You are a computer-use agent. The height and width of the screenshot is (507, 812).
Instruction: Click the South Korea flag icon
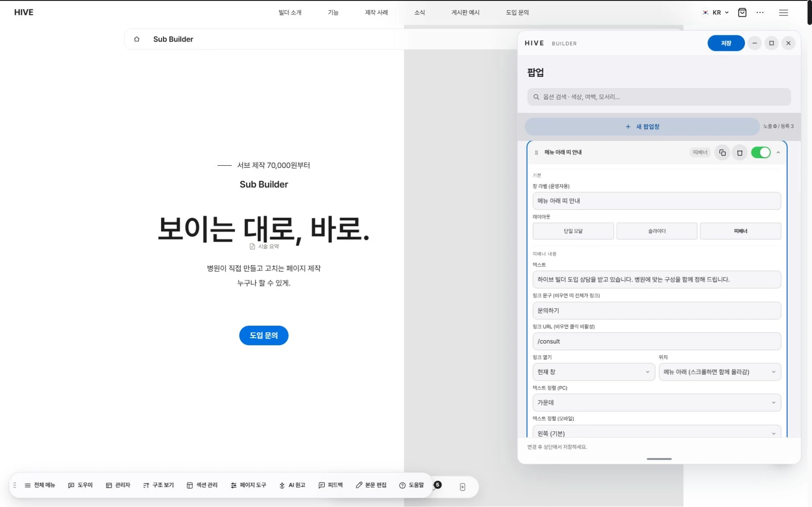point(706,13)
